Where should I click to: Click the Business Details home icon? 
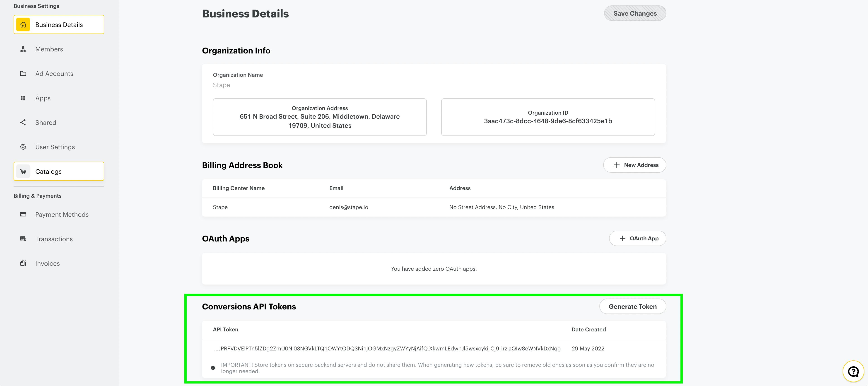pyautogui.click(x=23, y=25)
